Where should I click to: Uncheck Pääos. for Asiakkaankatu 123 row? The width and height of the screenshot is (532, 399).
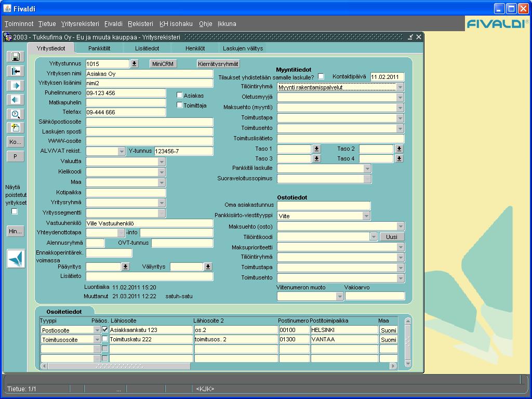click(105, 329)
